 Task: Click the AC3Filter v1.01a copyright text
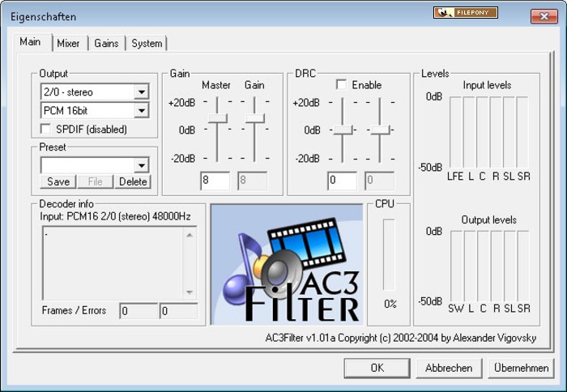click(401, 338)
